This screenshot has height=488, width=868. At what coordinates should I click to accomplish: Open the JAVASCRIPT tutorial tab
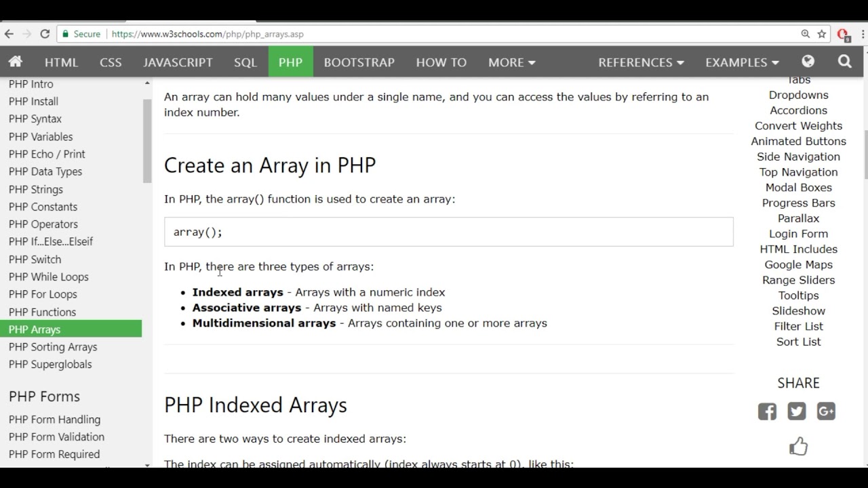178,62
